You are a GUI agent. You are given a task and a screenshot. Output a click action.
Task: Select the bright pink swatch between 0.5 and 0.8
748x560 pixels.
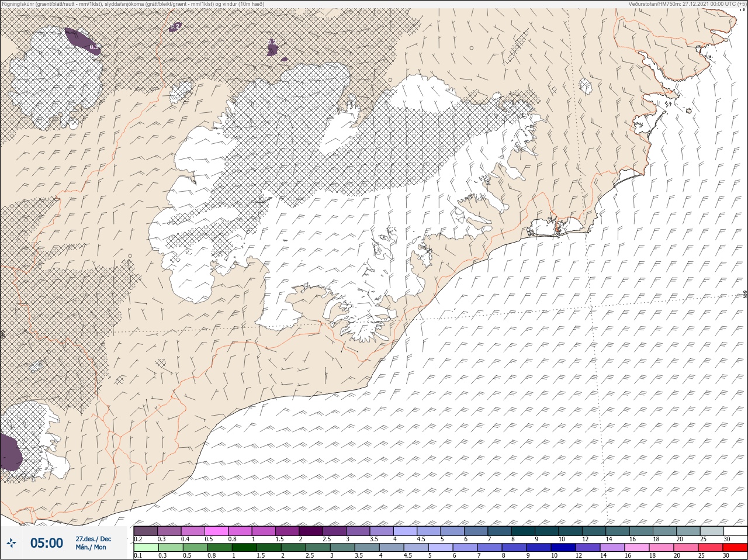coord(216,531)
